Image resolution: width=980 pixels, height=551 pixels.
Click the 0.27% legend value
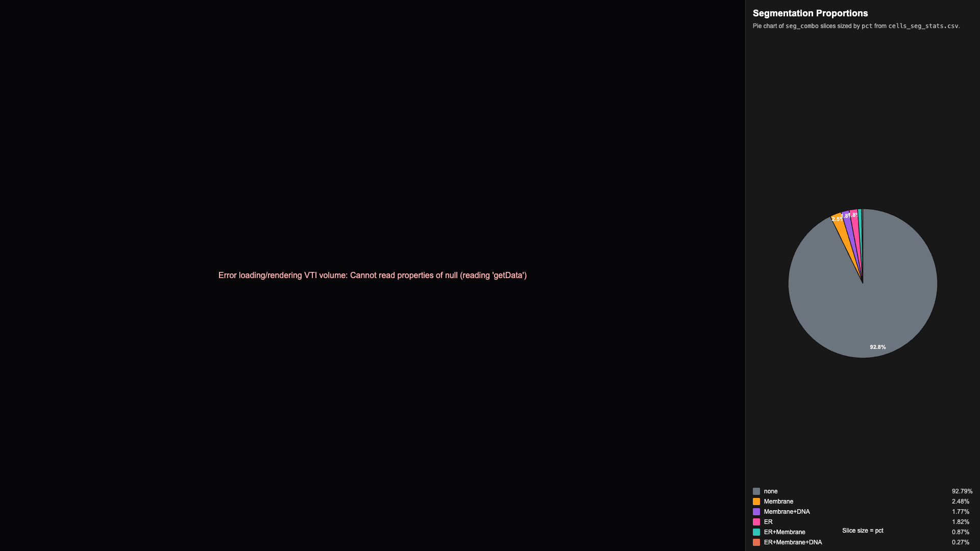pyautogui.click(x=961, y=542)
